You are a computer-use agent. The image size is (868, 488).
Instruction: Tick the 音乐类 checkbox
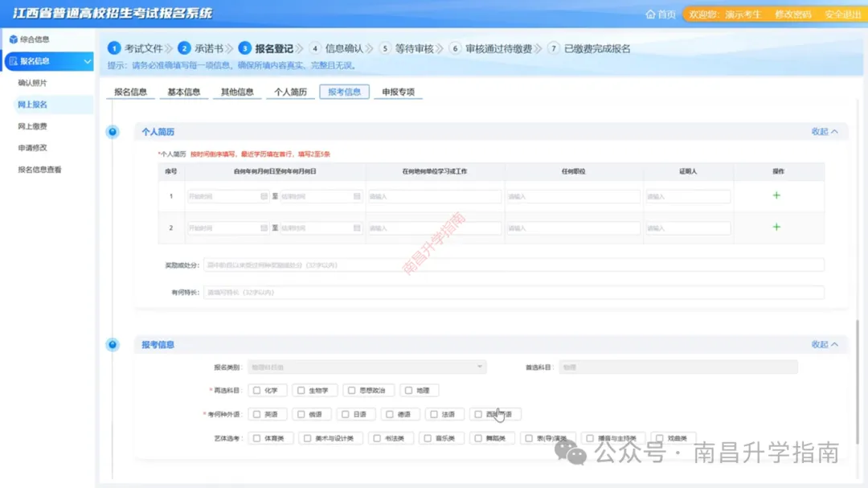[x=428, y=438]
